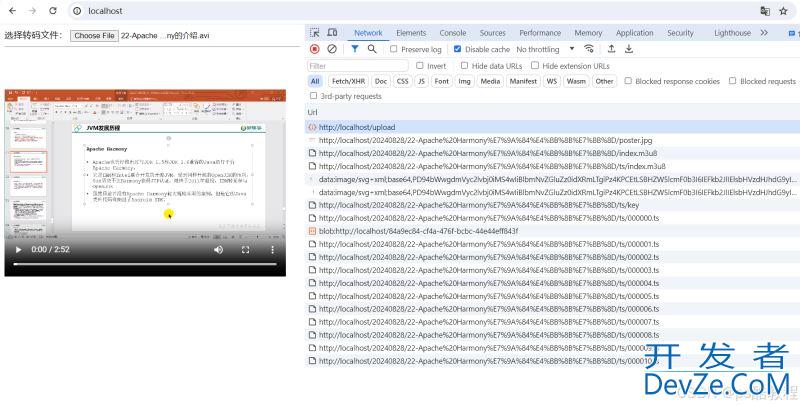This screenshot has height=406, width=800.
Task: Open the Security tab
Action: [680, 33]
